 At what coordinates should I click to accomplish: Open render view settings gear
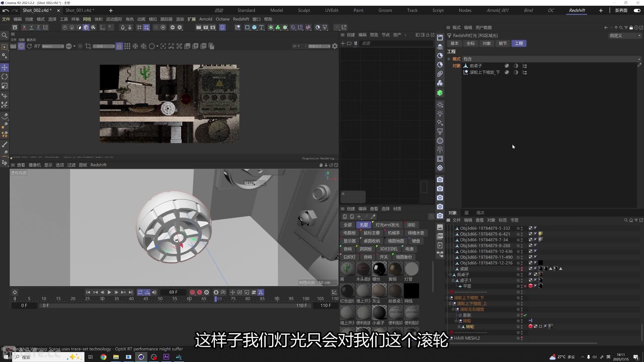(x=335, y=46)
